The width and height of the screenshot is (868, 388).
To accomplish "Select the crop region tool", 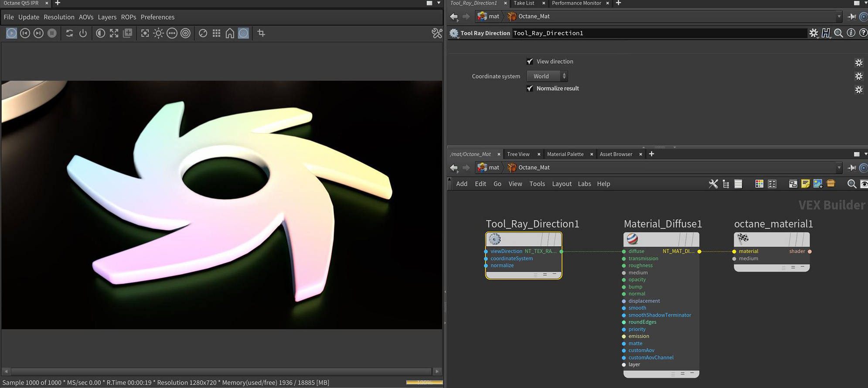I will point(261,33).
